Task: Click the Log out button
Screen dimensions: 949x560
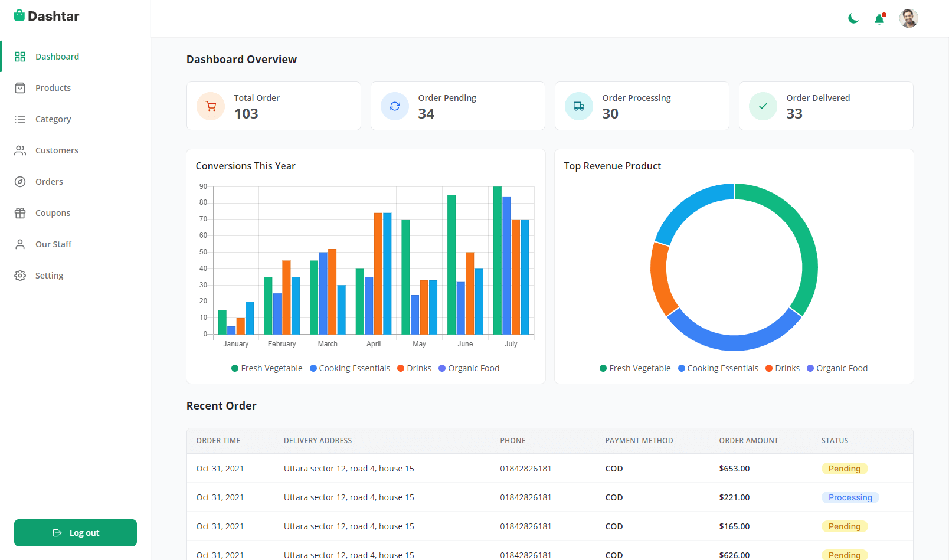Action: pos(76,533)
